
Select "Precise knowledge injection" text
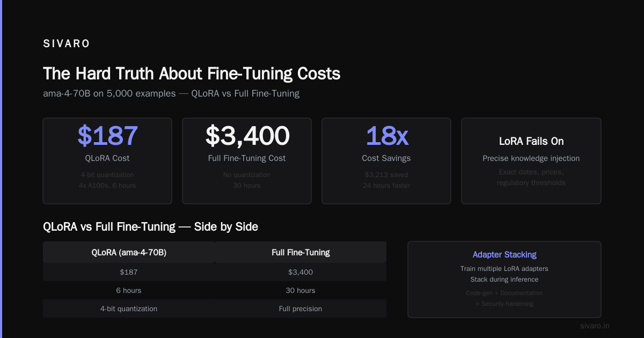531,158
